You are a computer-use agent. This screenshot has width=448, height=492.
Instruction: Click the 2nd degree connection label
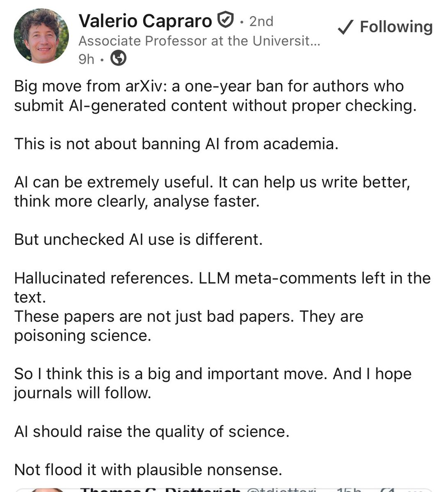tap(261, 21)
